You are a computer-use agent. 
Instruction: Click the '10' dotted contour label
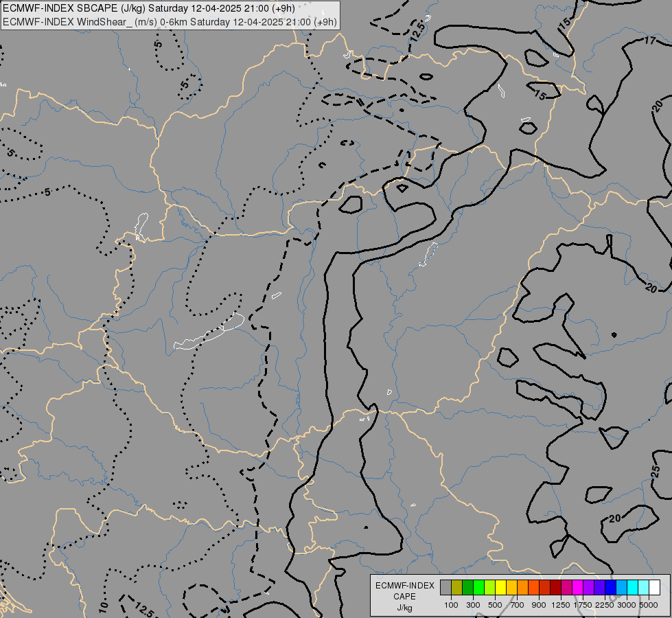(103, 606)
